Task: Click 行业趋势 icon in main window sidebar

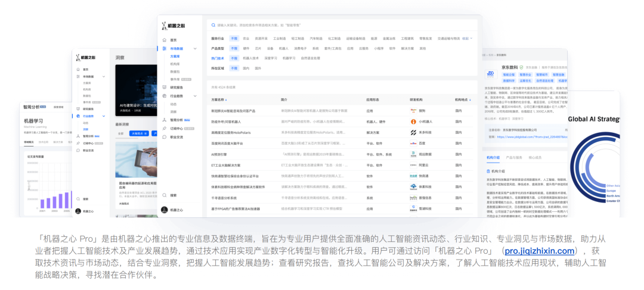Action: (165, 96)
